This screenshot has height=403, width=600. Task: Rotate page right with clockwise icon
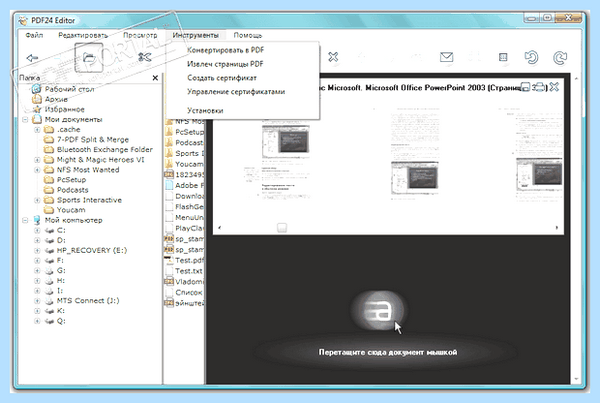tap(560, 57)
